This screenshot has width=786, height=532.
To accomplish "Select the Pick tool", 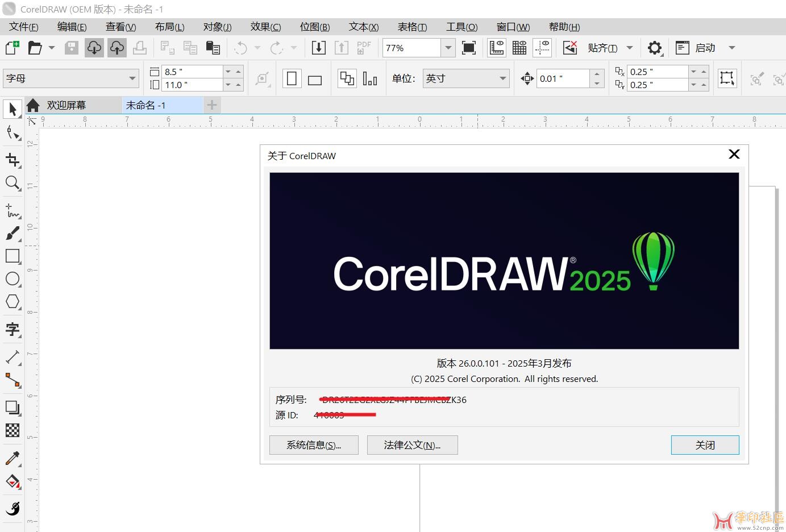I will 13,109.
